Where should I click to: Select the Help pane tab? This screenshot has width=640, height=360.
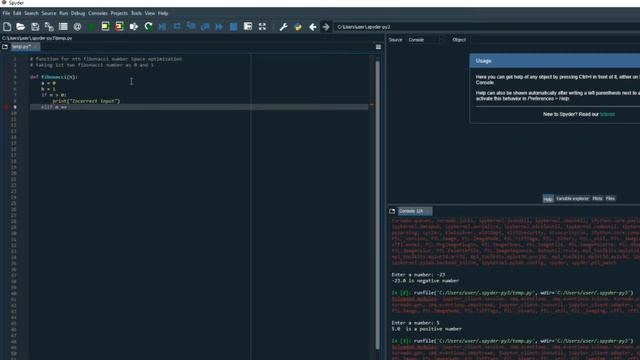coord(548,199)
